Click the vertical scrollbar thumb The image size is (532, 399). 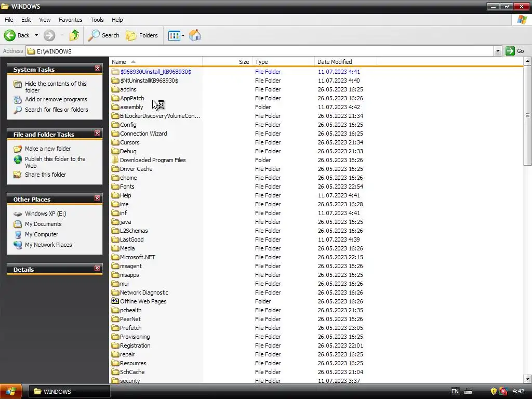528,115
